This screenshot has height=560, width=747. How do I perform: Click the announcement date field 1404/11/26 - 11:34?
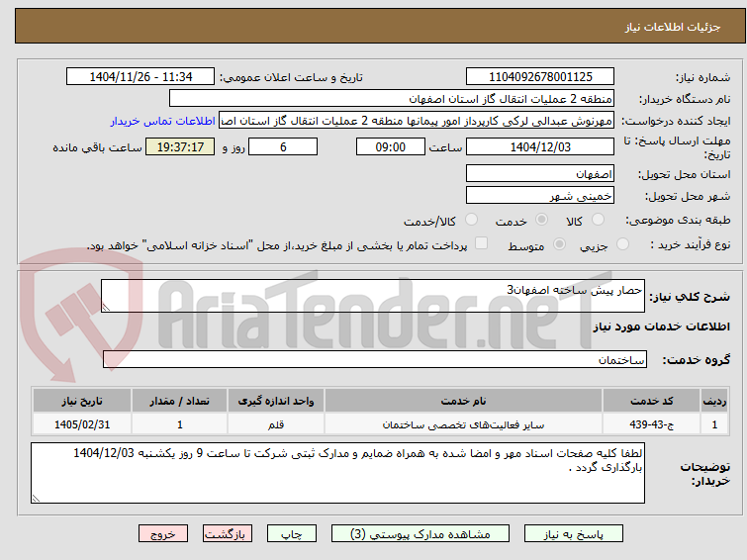[x=140, y=77]
